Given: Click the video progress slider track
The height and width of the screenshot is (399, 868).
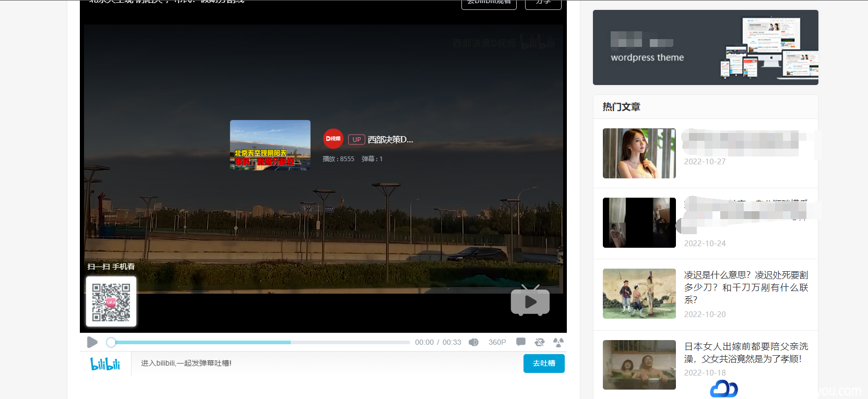Looking at the screenshot, I should point(261,343).
